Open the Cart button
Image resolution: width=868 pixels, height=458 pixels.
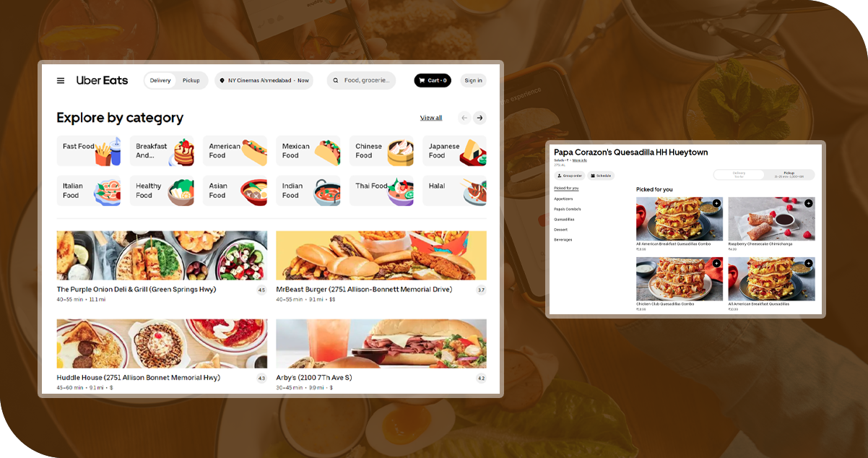pyautogui.click(x=432, y=80)
